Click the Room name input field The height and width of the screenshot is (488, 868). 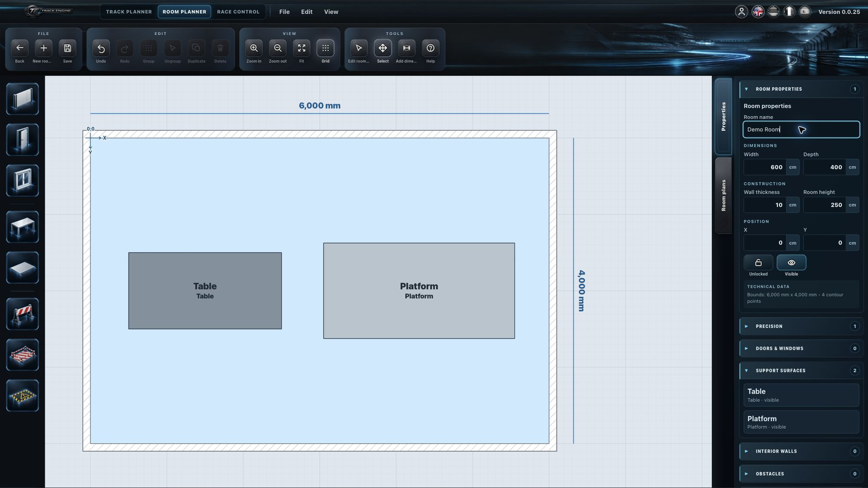801,130
